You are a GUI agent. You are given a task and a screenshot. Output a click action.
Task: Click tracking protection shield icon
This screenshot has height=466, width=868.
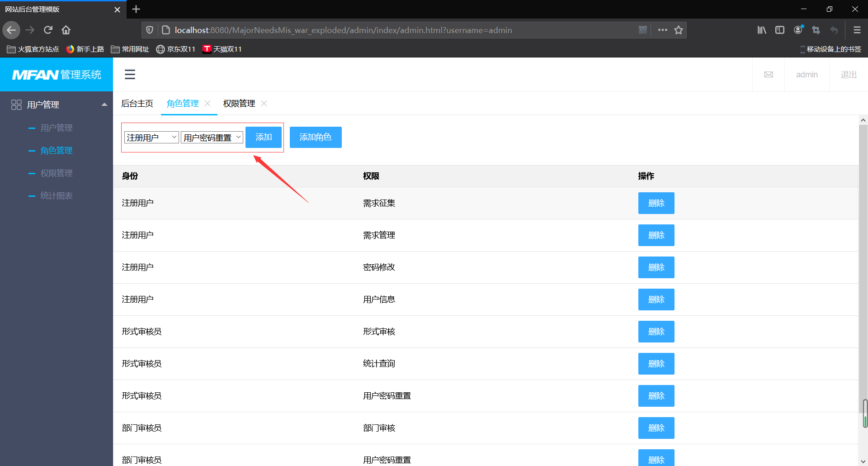coord(150,30)
